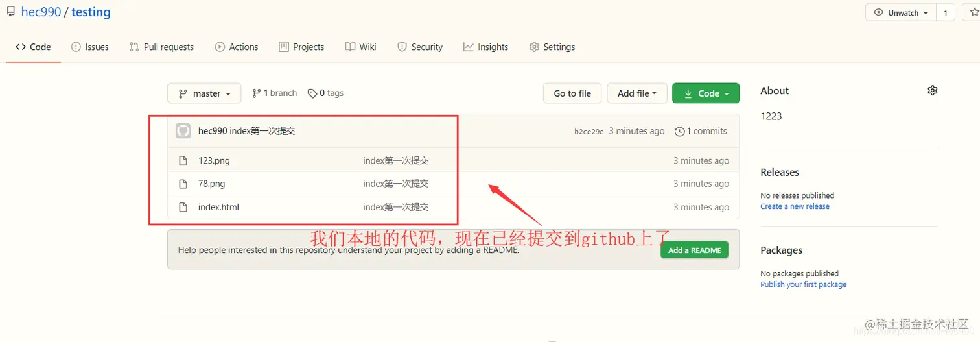Click the Issues tab circle icon
Screen dimensions: 980x342
(76, 47)
